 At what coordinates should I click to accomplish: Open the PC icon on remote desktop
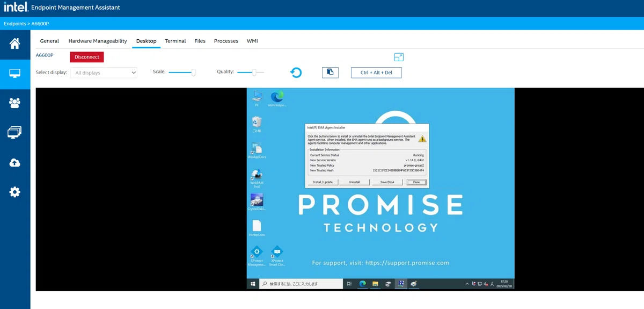(x=257, y=99)
